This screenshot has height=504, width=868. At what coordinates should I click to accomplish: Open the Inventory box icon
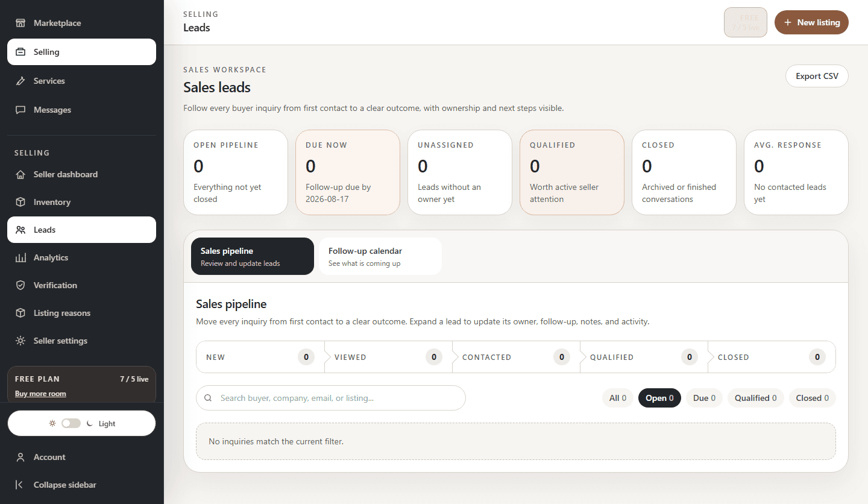[20, 202]
